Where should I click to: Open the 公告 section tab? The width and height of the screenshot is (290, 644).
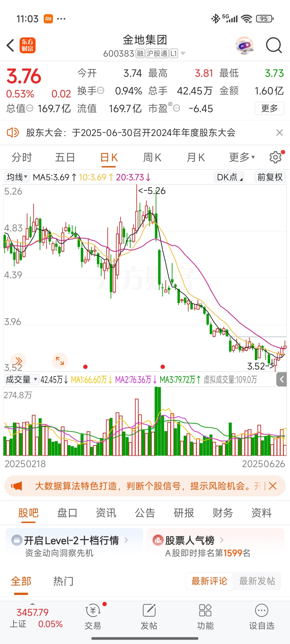pos(145,513)
